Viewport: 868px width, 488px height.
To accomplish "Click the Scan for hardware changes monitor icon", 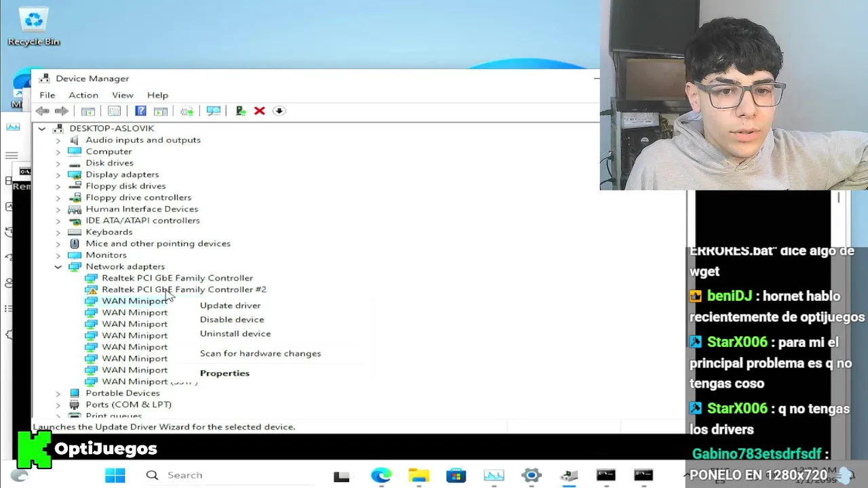I will coord(214,111).
